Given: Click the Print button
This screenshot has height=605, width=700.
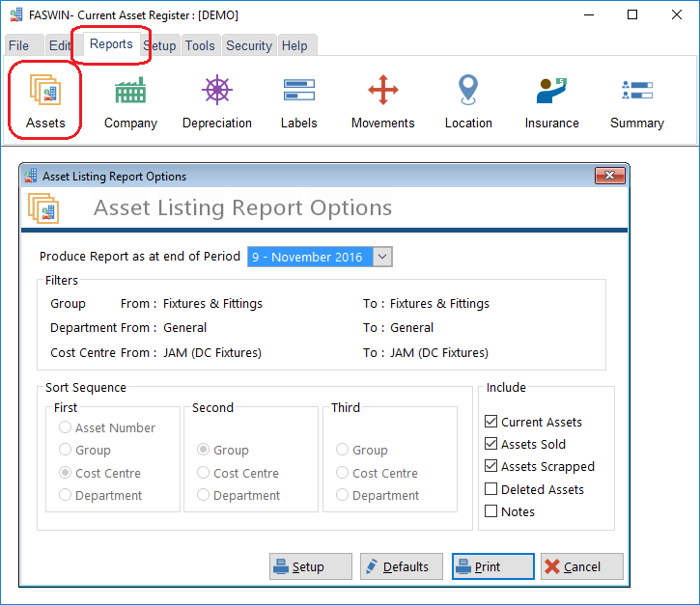Looking at the screenshot, I should click(x=492, y=566).
